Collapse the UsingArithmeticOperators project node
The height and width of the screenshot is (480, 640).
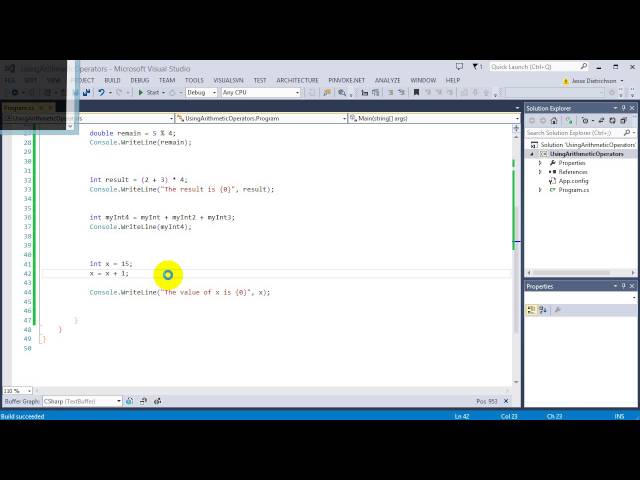532,154
